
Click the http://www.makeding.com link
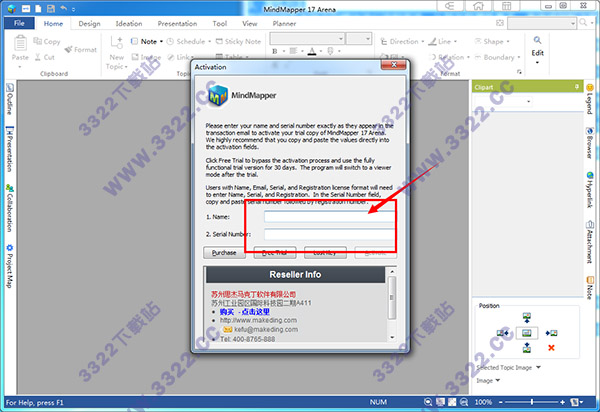[x=258, y=320]
